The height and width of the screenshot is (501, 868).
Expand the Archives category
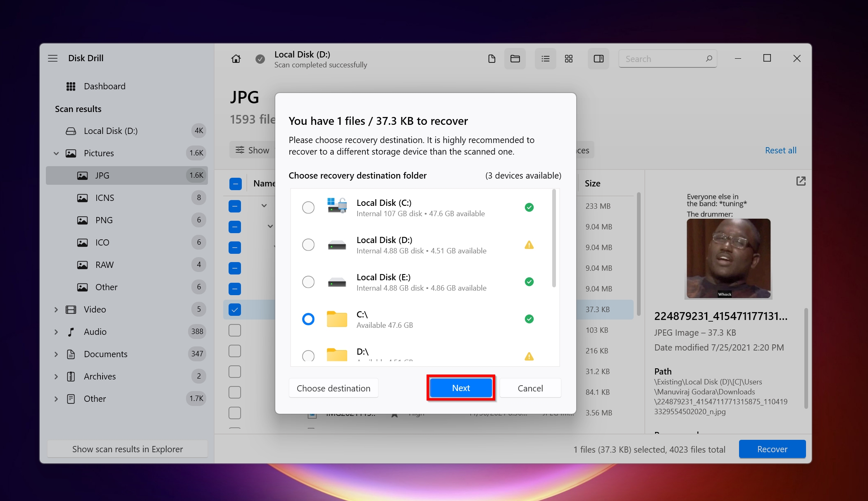coord(56,377)
